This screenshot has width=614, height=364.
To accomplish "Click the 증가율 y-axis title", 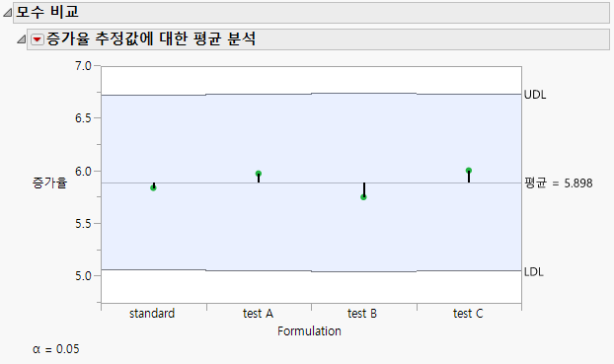I will click(49, 182).
